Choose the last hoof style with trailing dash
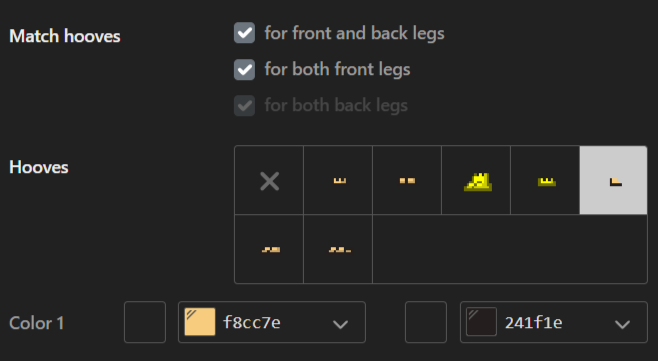 click(x=338, y=249)
